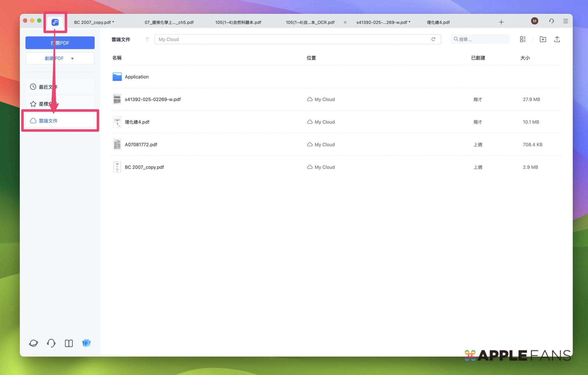The image size is (588, 375).
Task: Click the M account avatar
Action: [x=534, y=21]
